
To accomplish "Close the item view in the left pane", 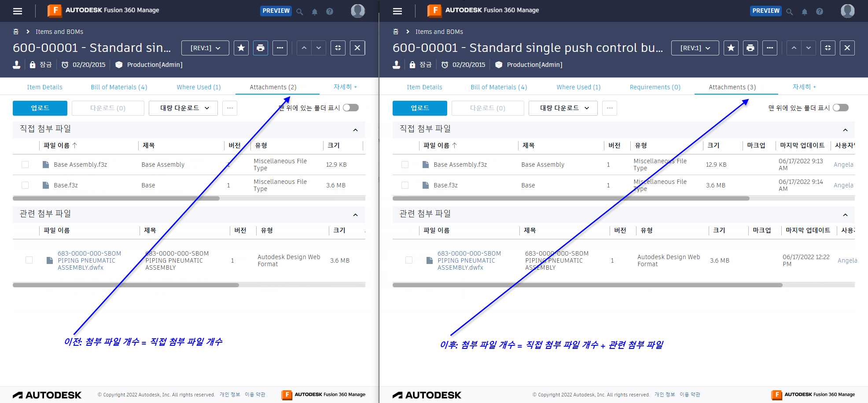I will [357, 48].
